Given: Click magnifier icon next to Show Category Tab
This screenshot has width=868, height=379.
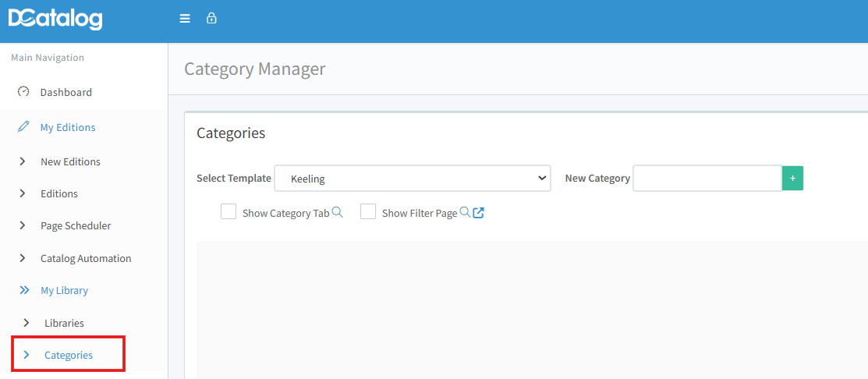Looking at the screenshot, I should pyautogui.click(x=338, y=212).
